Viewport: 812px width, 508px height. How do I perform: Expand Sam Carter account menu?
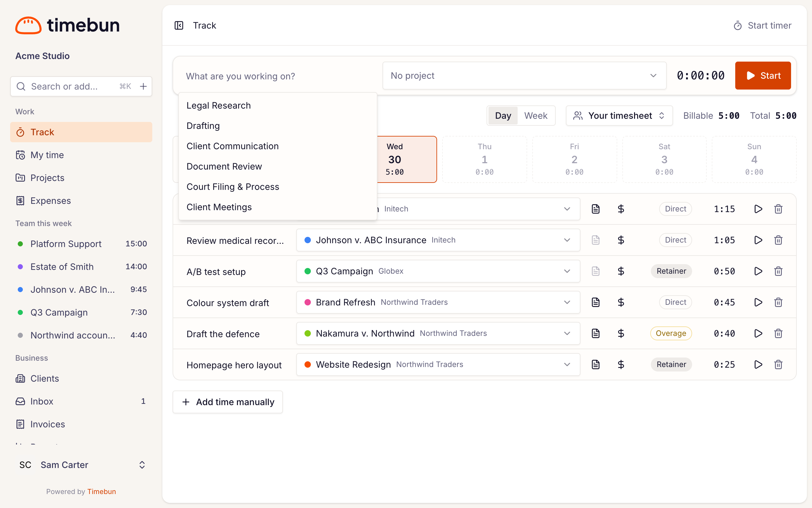point(81,465)
